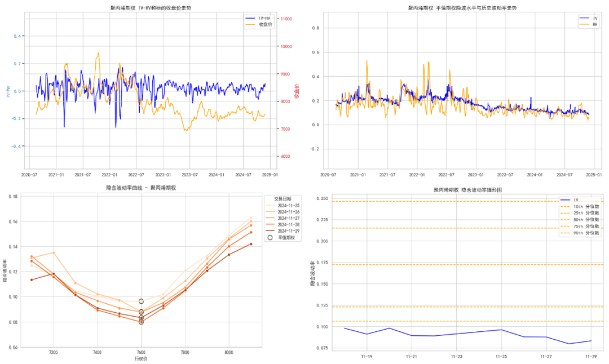Click the 11000 tick on the price axis

pyautogui.click(x=286, y=19)
